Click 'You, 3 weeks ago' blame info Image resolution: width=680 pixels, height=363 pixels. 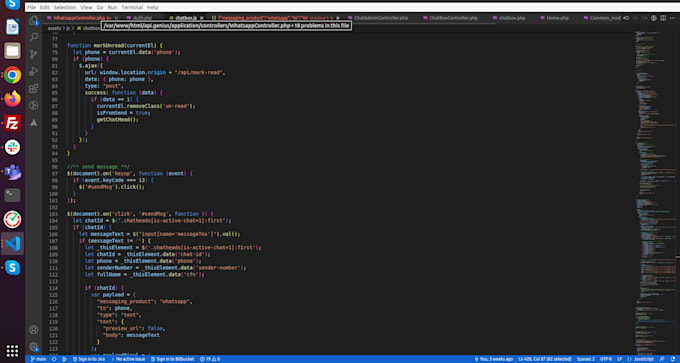pyautogui.click(x=494, y=359)
